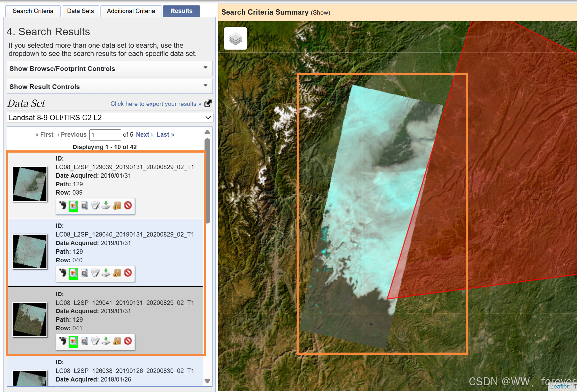Open the Landsat 8-9 data set dropdown

[x=110, y=118]
